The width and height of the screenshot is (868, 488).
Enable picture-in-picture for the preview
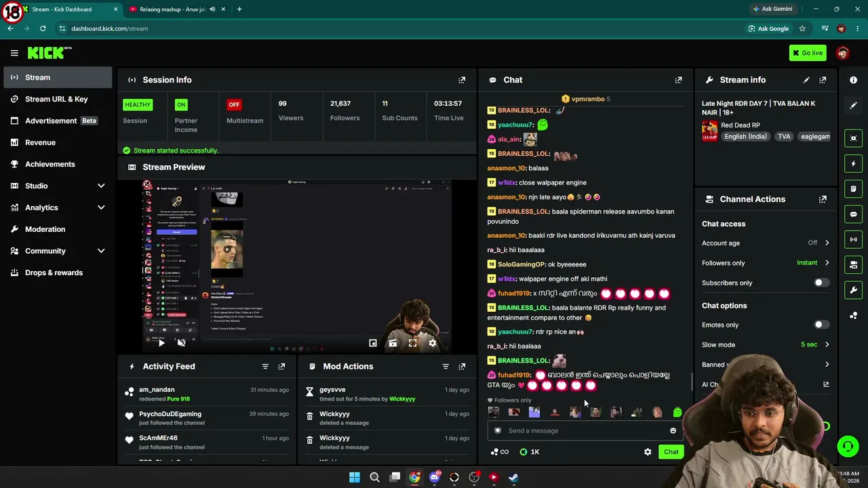point(373,343)
